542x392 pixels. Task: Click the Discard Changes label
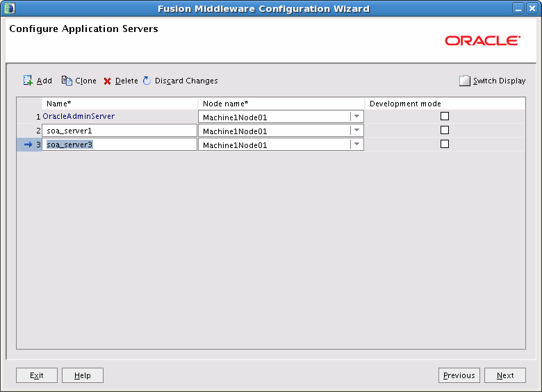click(186, 81)
